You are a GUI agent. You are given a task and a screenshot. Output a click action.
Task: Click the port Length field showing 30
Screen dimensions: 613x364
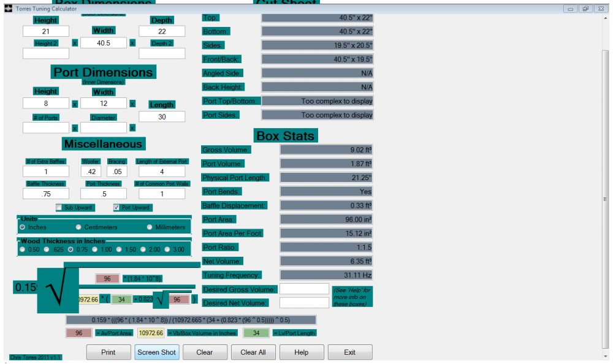point(162,116)
